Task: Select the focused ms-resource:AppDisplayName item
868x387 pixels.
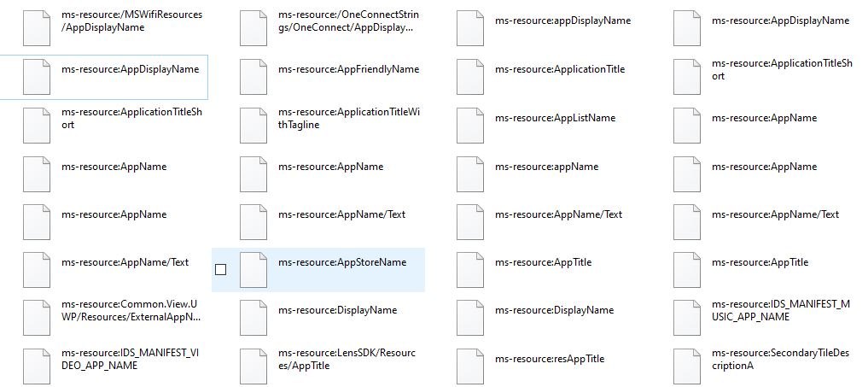Action: 104,77
